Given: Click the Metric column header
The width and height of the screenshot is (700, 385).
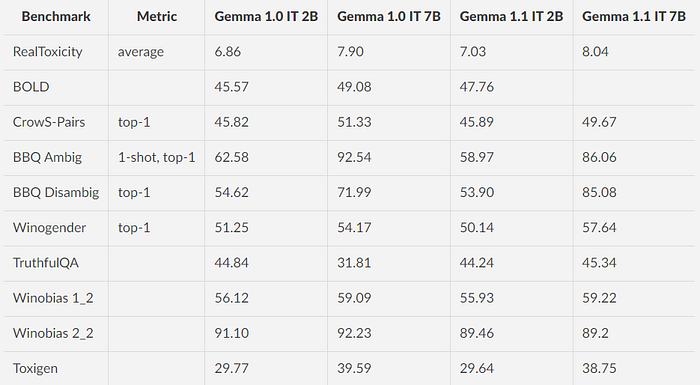Looking at the screenshot, I should (157, 17).
